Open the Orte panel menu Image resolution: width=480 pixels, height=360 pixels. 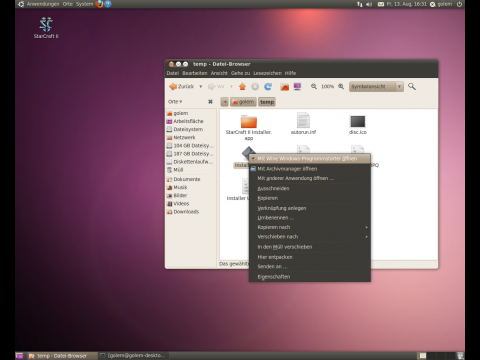tap(68, 4)
